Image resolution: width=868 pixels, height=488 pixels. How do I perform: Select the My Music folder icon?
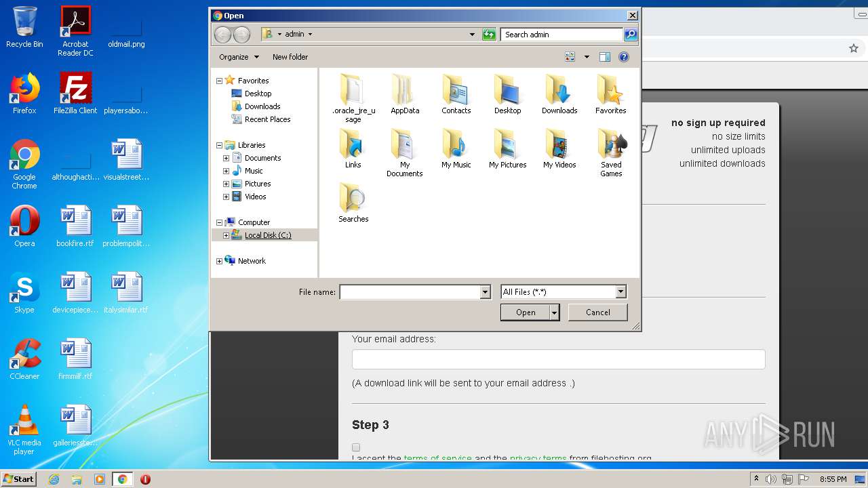(456, 148)
